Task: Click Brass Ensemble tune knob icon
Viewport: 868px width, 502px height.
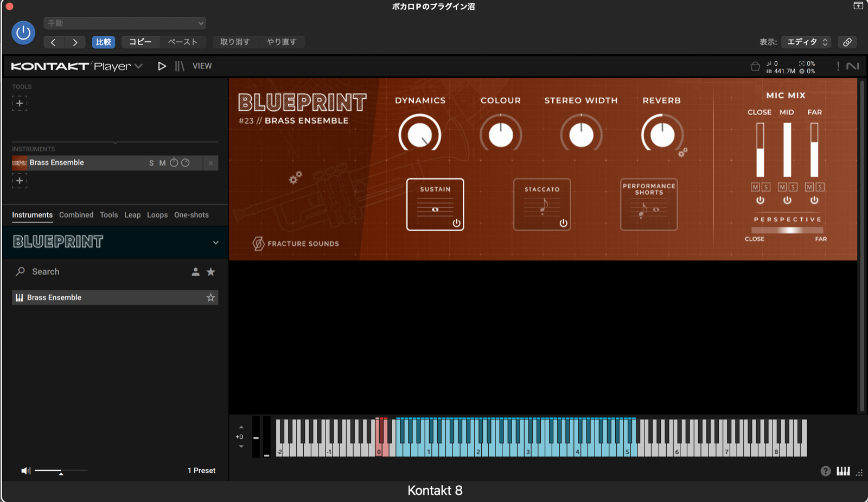Action: click(x=174, y=162)
